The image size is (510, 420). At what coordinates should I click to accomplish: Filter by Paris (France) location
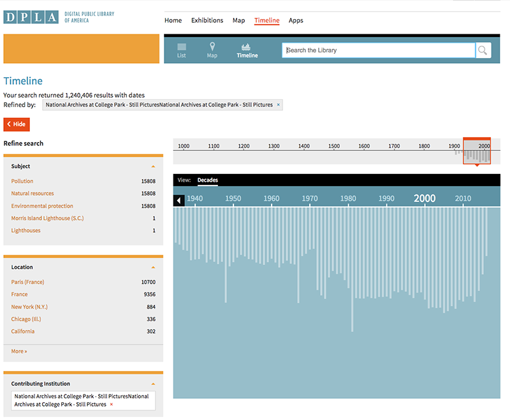point(27,282)
